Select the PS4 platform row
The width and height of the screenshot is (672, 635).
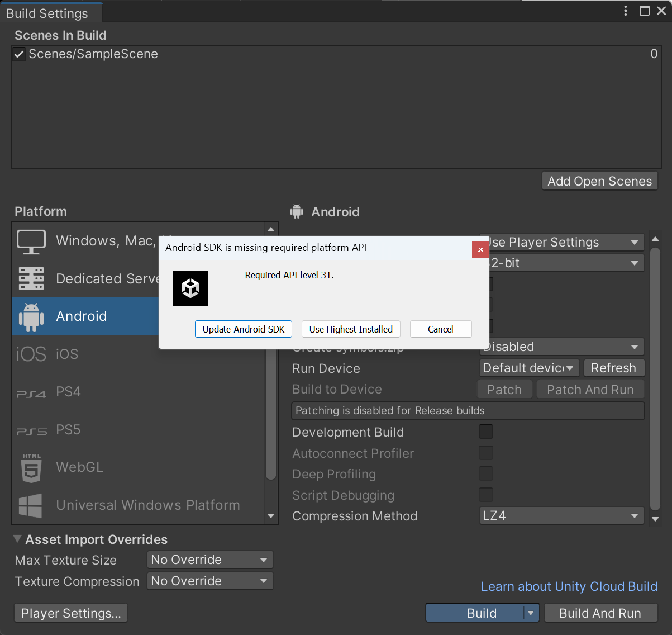pos(138,392)
